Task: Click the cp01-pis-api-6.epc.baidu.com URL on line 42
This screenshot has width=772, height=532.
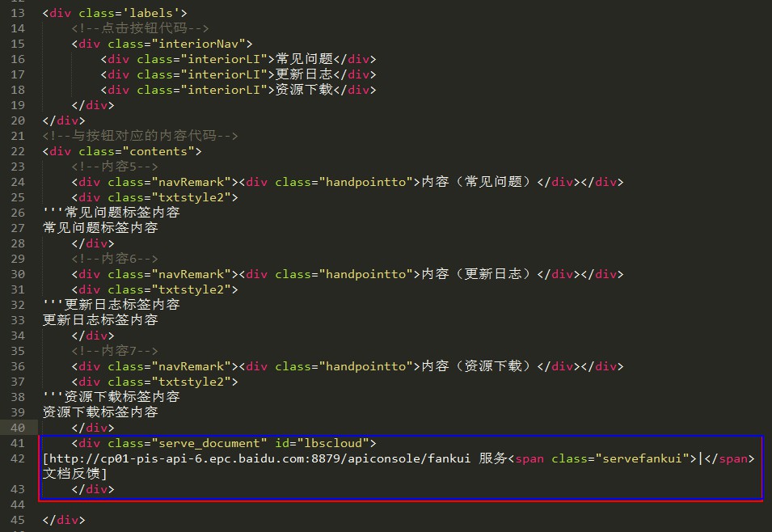Action: [202, 458]
